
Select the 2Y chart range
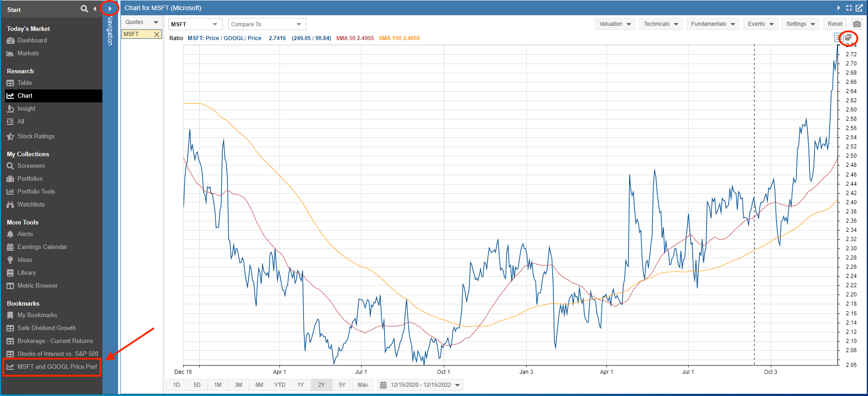[x=321, y=385]
